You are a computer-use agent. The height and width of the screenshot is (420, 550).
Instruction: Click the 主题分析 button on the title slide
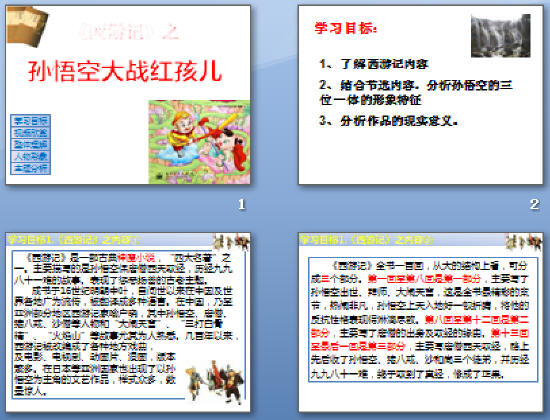31,168
